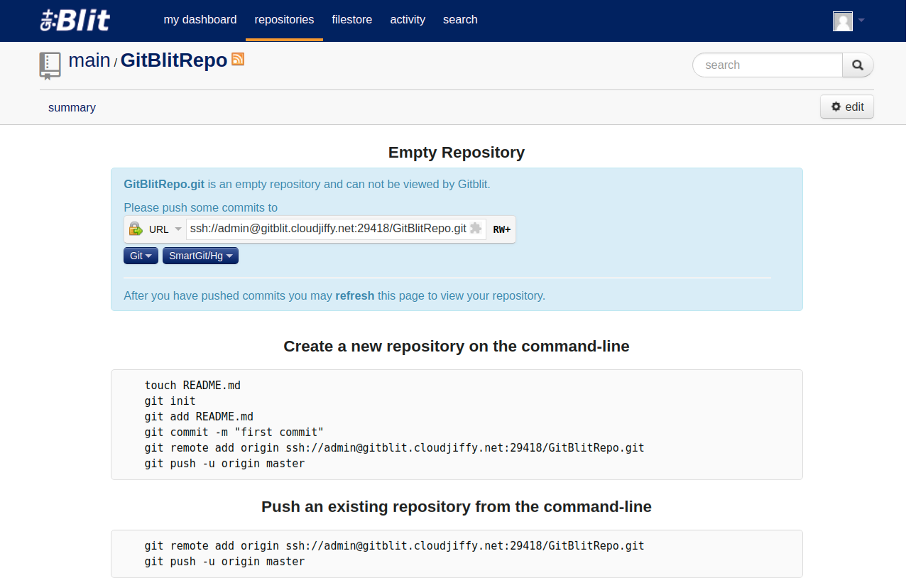Viewport: 911px width, 588px height.
Task: Expand the dropdown caret next to the avatar
Action: pos(861,20)
